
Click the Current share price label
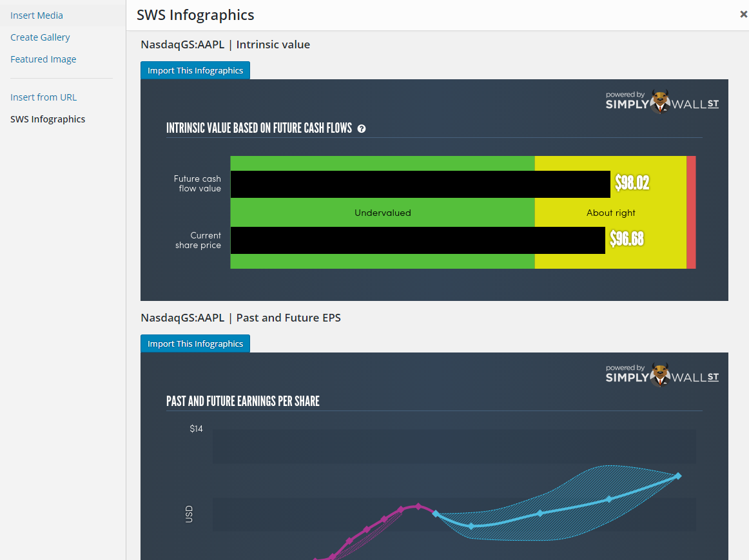point(199,240)
